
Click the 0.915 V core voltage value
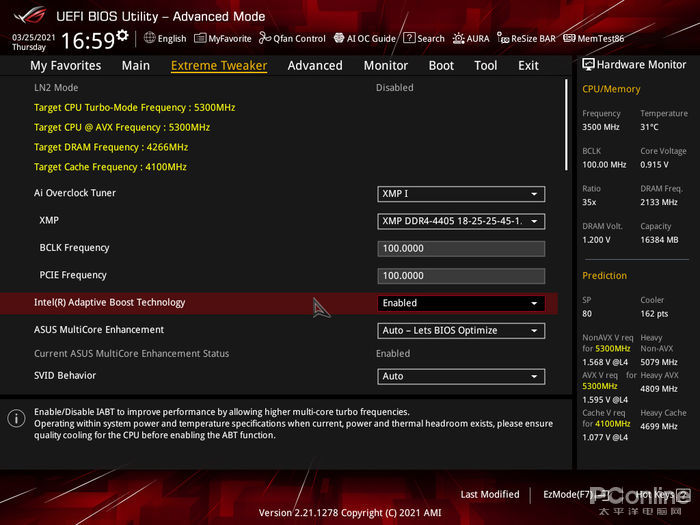[x=654, y=165]
